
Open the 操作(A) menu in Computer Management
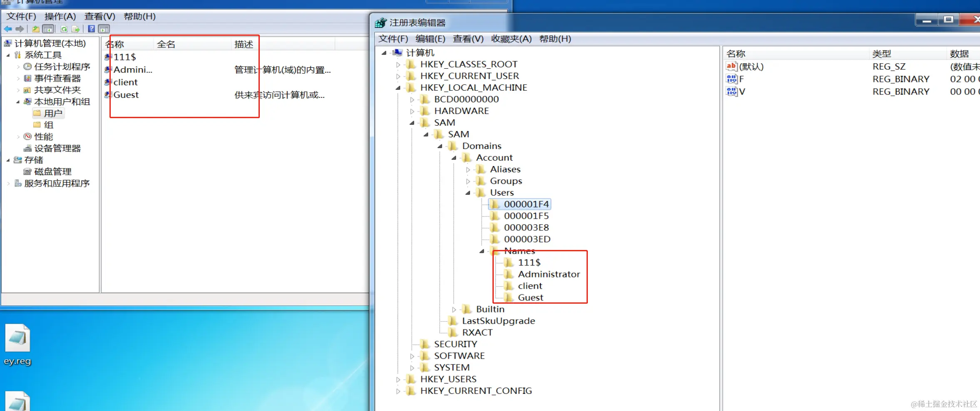click(x=60, y=16)
